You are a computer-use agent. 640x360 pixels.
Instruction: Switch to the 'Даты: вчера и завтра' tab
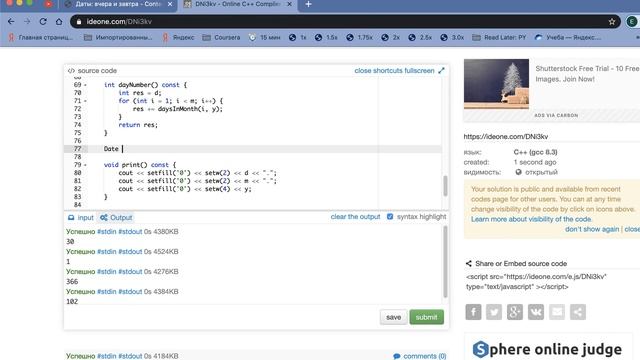[x=118, y=4]
